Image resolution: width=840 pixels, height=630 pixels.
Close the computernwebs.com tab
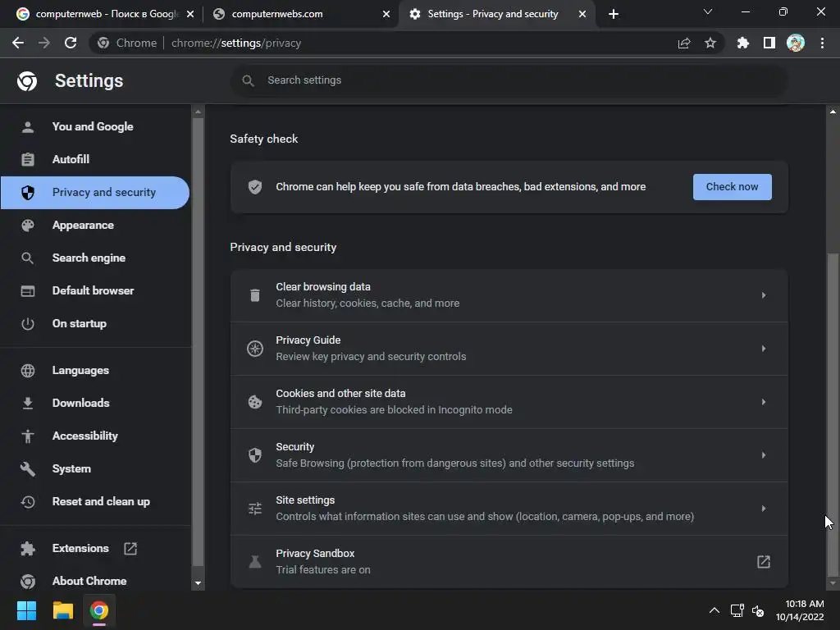click(386, 14)
